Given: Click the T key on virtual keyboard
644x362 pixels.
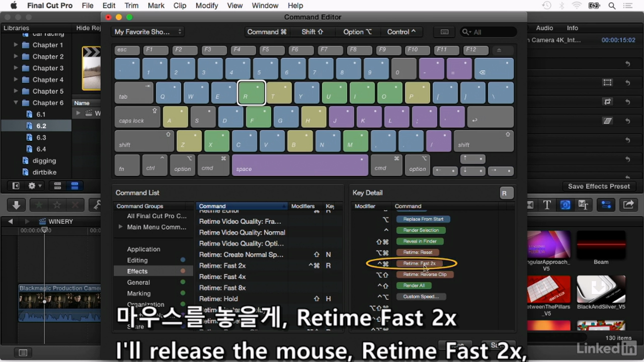Looking at the screenshot, I should pyautogui.click(x=279, y=93).
